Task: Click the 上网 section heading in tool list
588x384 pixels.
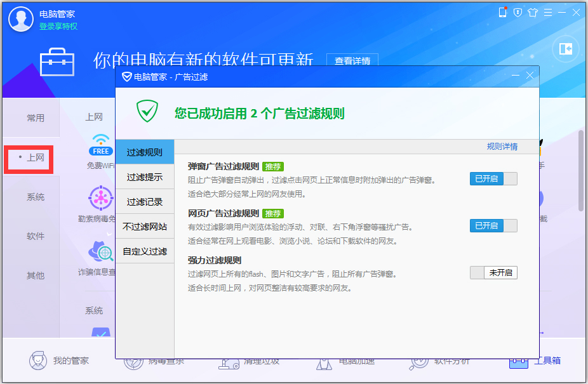Action: click(x=94, y=117)
